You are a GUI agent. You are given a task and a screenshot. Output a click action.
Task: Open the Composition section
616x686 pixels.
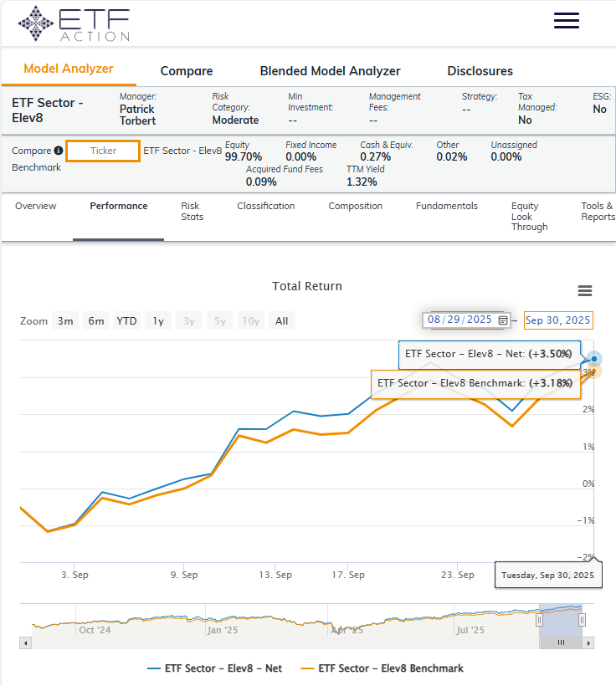point(355,206)
